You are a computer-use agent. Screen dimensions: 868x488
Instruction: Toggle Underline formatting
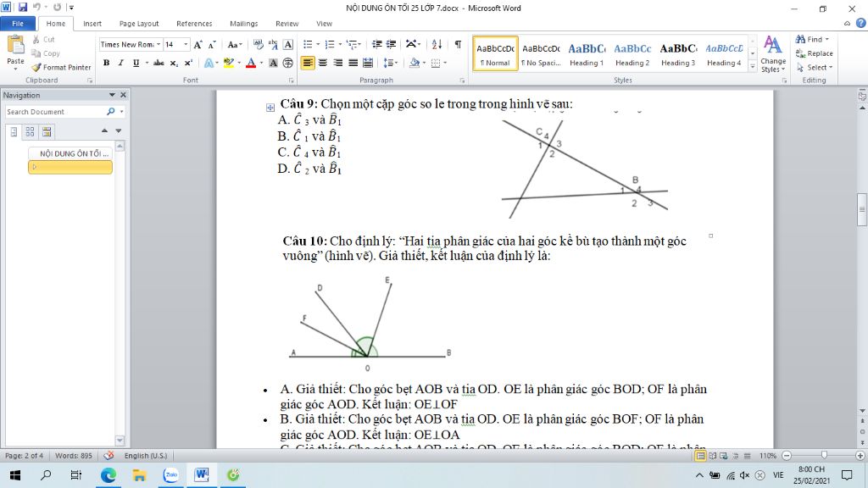[136, 63]
